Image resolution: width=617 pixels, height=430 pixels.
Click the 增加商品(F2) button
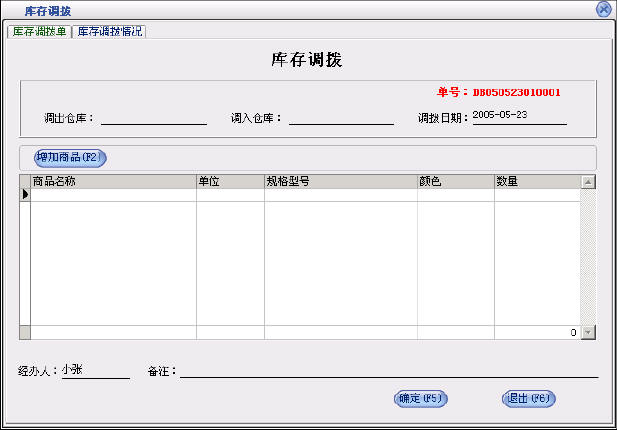(70, 157)
